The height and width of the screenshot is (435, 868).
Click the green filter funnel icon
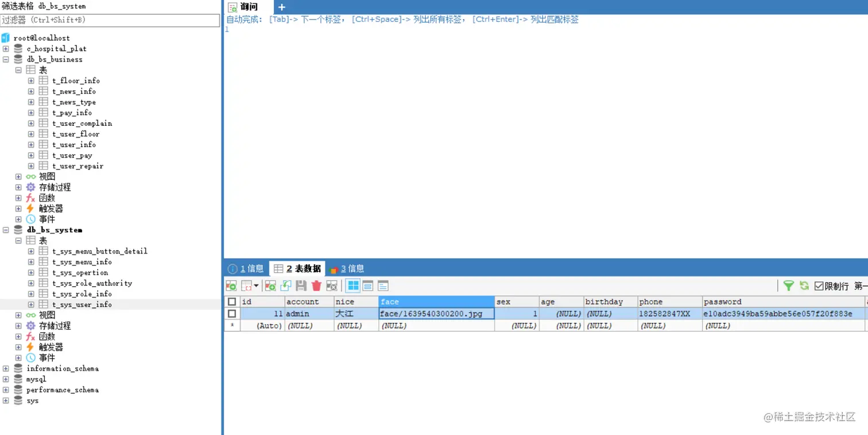click(x=789, y=286)
